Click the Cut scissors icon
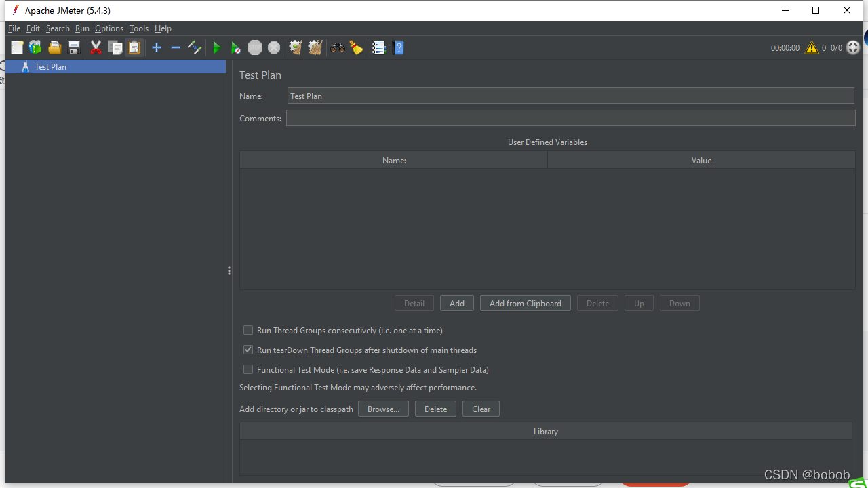The image size is (868, 488). click(96, 47)
